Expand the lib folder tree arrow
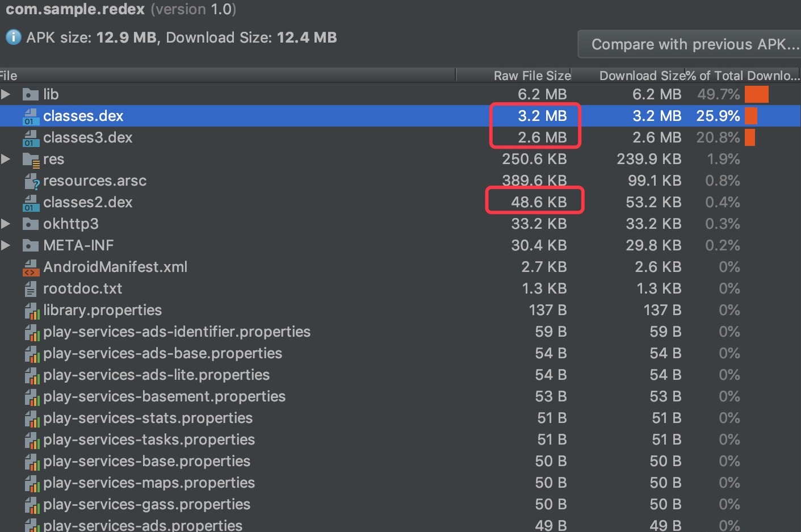801x532 pixels. [x=6, y=94]
